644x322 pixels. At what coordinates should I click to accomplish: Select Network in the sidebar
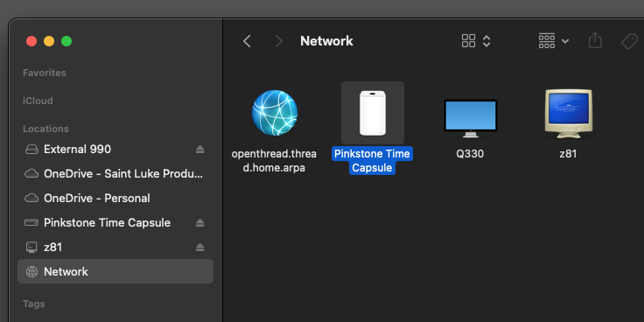(115, 271)
